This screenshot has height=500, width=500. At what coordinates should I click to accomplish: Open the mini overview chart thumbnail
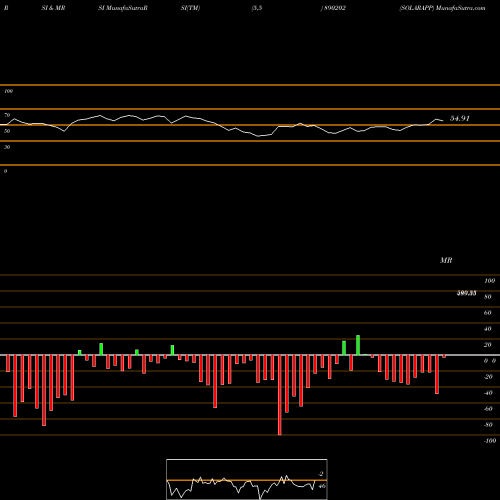click(247, 479)
